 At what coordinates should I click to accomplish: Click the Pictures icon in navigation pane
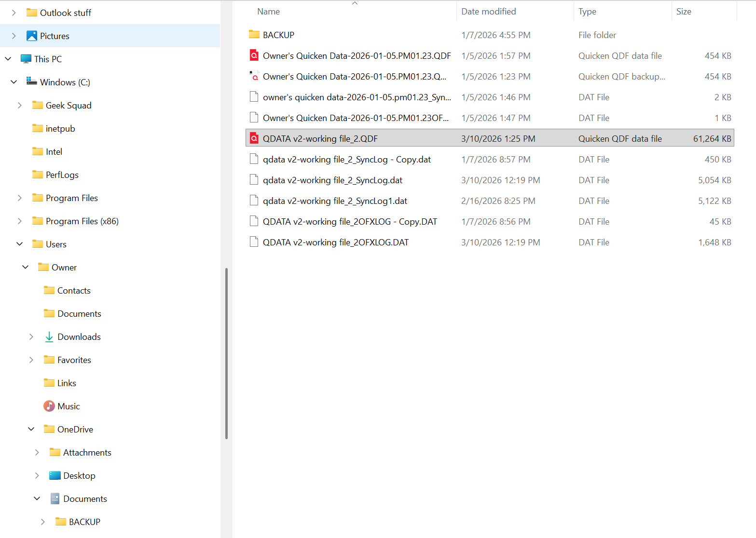tap(32, 36)
